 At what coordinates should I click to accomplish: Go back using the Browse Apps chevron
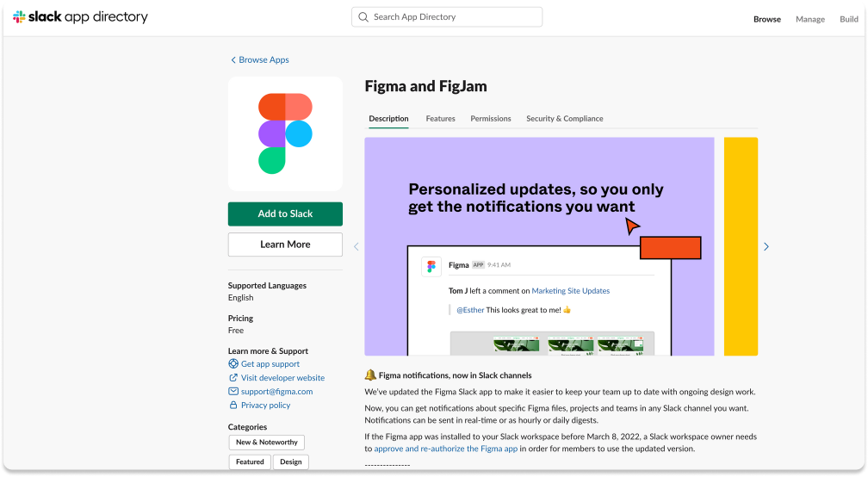[x=233, y=59]
